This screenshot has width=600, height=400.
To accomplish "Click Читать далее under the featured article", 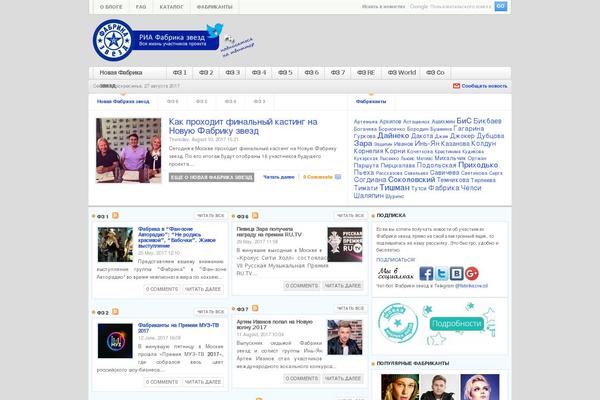I will tap(279, 177).
